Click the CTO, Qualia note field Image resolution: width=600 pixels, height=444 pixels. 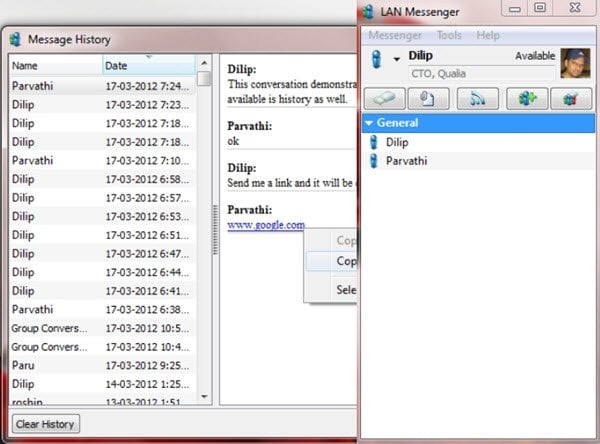pyautogui.click(x=482, y=73)
